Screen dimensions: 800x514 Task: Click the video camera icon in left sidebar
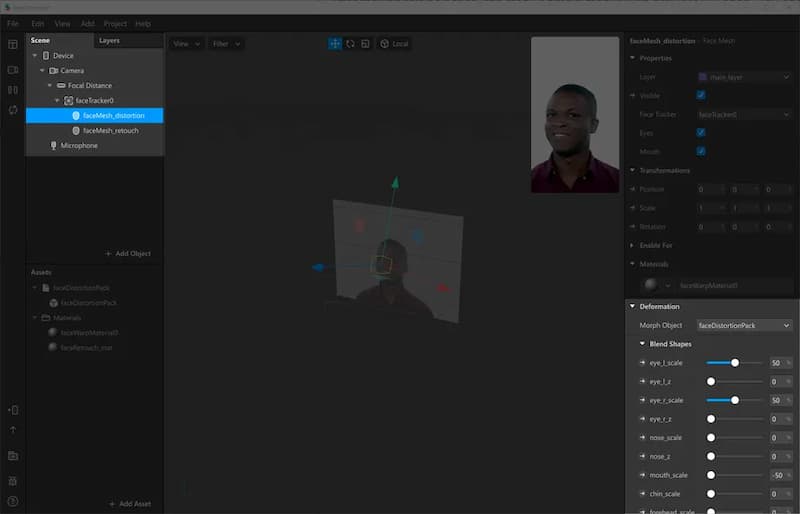13,69
